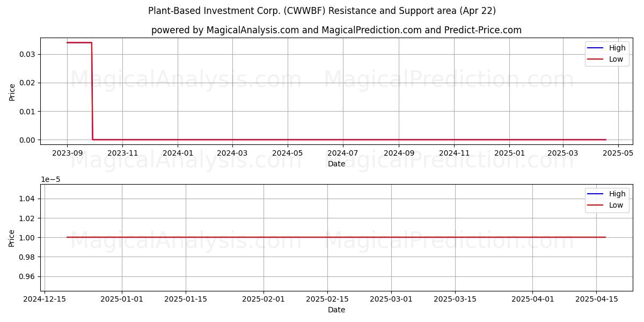Viewport: 644px width, 322px height.
Task: Click the '2024-12-15' date tick label
Action: click(45, 299)
